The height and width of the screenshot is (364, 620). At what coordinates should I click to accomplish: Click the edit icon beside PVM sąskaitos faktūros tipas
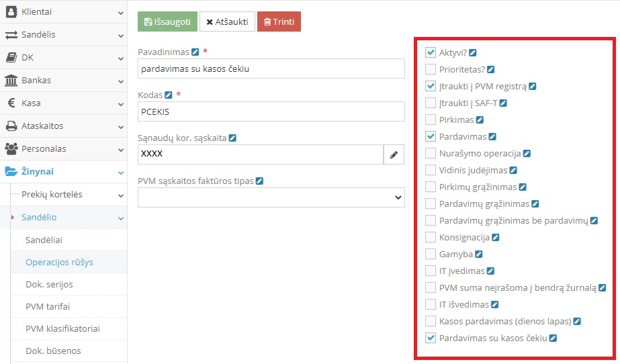point(259,181)
